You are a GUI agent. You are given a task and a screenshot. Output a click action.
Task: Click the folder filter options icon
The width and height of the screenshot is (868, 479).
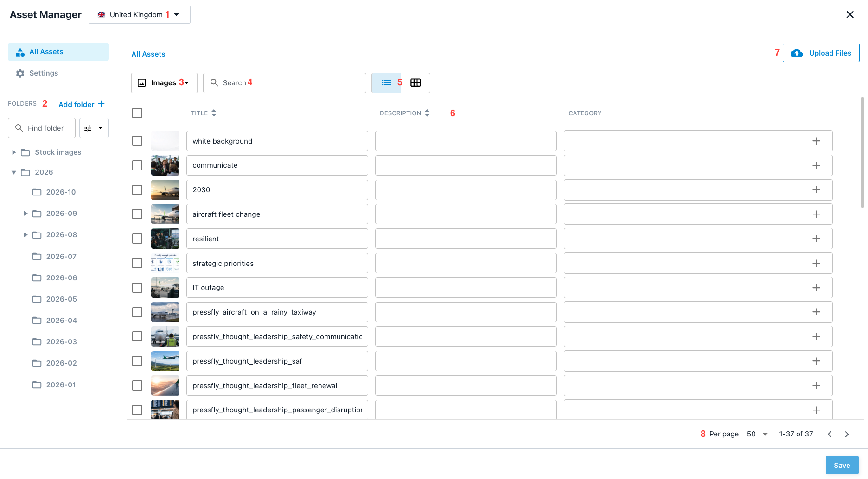coord(94,128)
